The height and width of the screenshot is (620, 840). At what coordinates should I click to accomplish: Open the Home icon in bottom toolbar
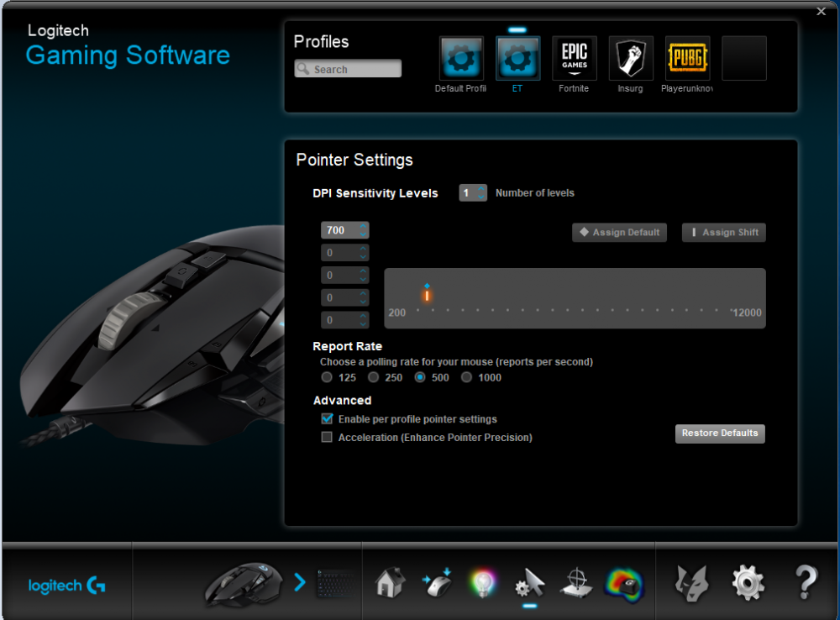[x=390, y=581]
